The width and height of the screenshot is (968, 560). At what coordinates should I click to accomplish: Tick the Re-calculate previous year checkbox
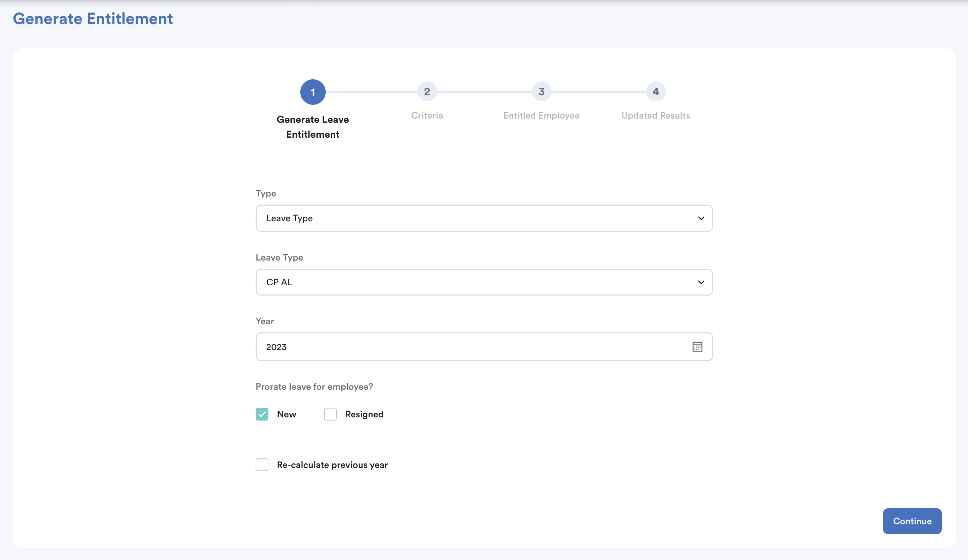262,465
